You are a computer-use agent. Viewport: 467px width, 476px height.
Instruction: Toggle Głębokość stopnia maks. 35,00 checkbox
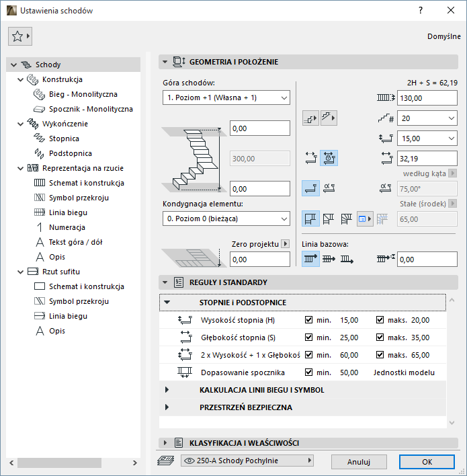coord(380,338)
